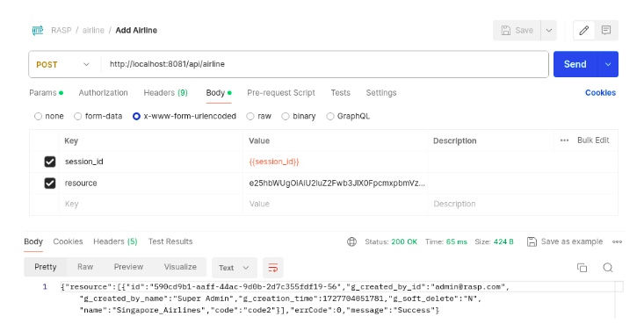Select x-www-form-urlencoded radio option
Viewport: 644px width, 331px height.
pyautogui.click(x=136, y=116)
